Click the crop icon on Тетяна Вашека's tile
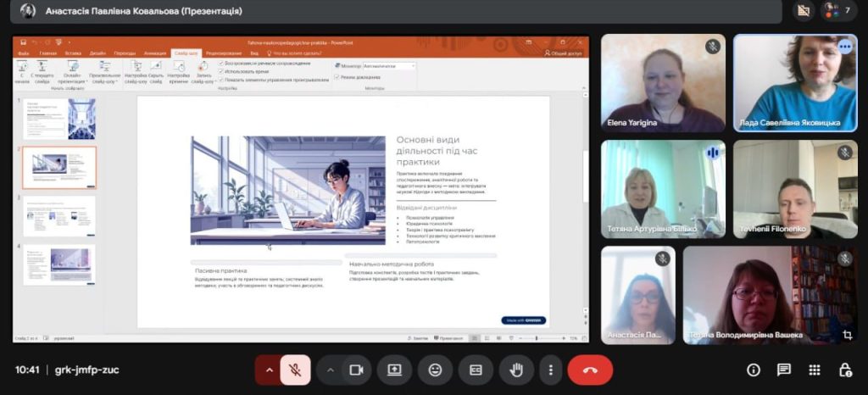Viewport: 868px width, 395px height. click(846, 335)
